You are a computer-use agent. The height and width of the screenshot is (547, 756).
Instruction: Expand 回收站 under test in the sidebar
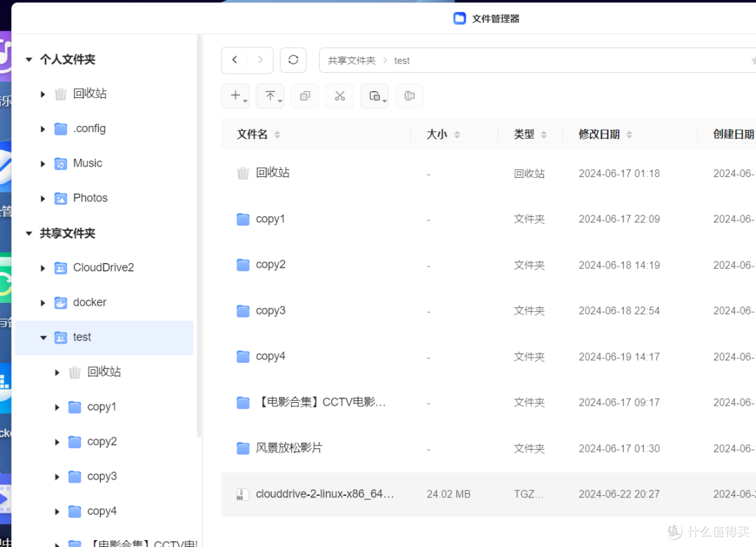coord(57,373)
